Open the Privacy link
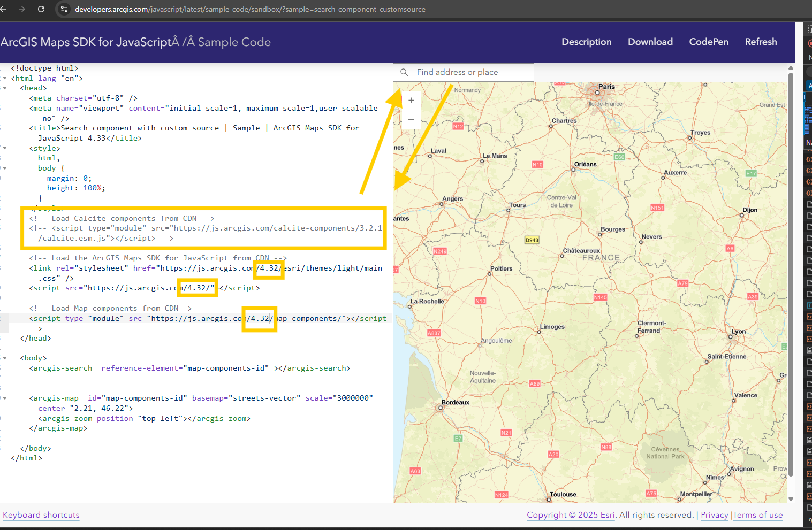The height and width of the screenshot is (530, 812). (714, 515)
